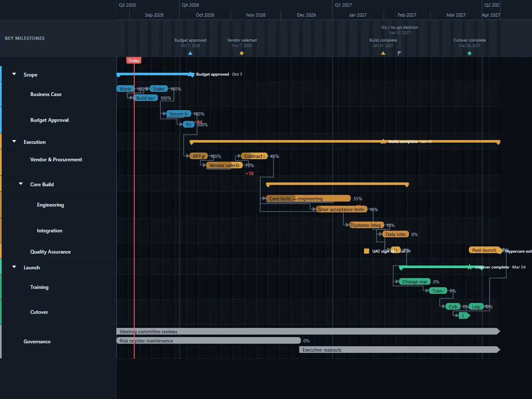Select the Post-launch task bar
The image size is (532, 399).
(485, 250)
